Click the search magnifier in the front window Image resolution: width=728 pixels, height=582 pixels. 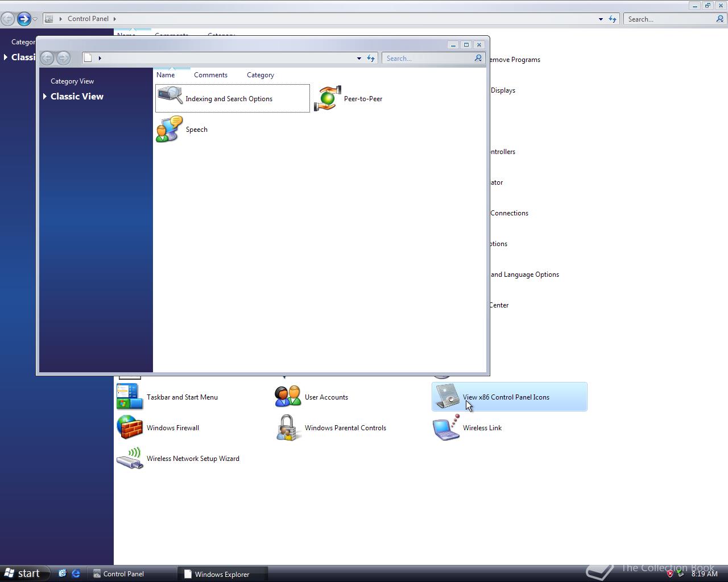pos(478,58)
